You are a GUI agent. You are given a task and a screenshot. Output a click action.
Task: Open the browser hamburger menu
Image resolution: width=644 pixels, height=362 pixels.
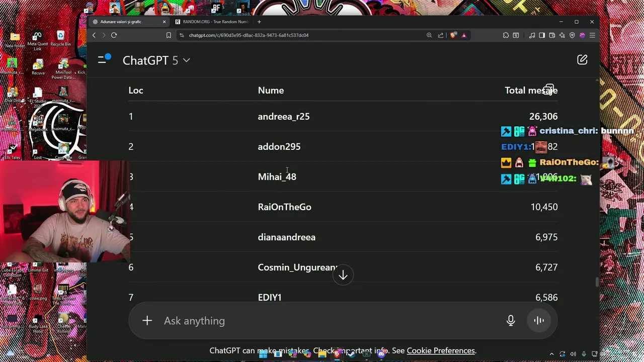592,35
